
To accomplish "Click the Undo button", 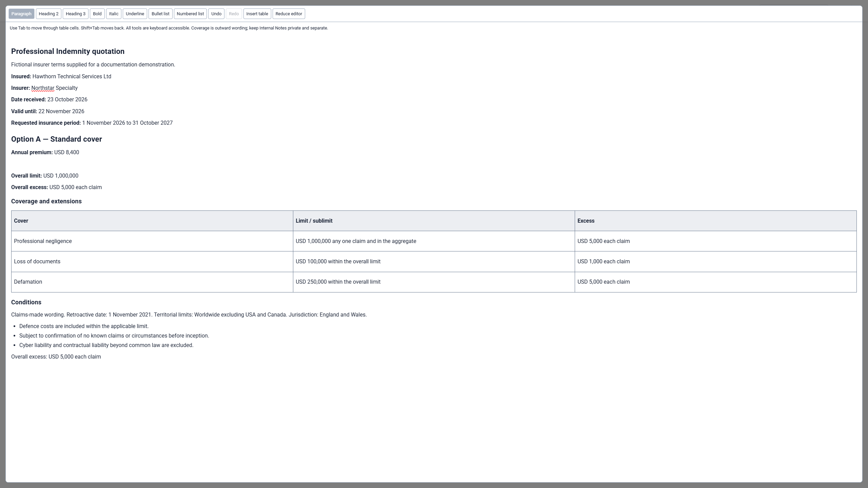I will coord(216,14).
